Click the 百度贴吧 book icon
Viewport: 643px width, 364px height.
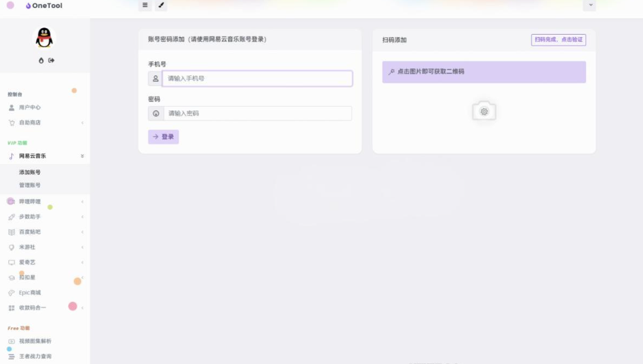[12, 232]
